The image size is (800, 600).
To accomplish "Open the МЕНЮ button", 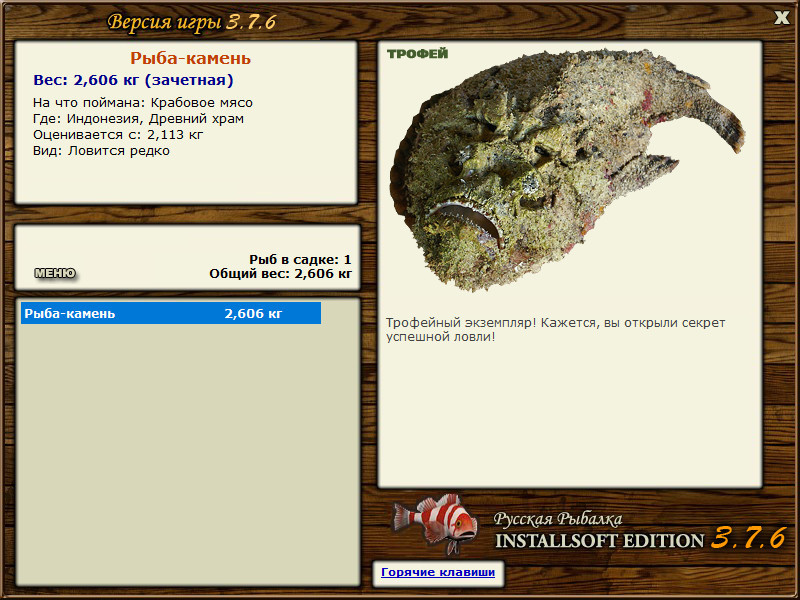I will [x=55, y=273].
